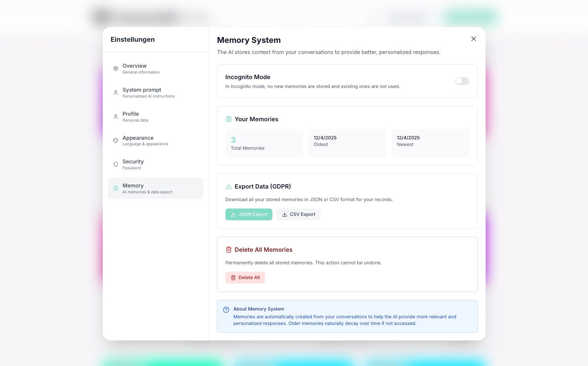Click the shield icon beside Security

tap(116, 164)
